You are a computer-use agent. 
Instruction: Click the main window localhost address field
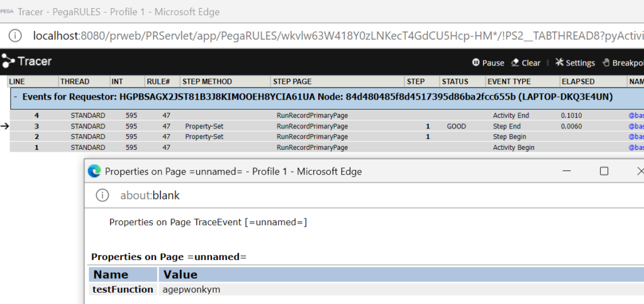pyautogui.click(x=338, y=36)
